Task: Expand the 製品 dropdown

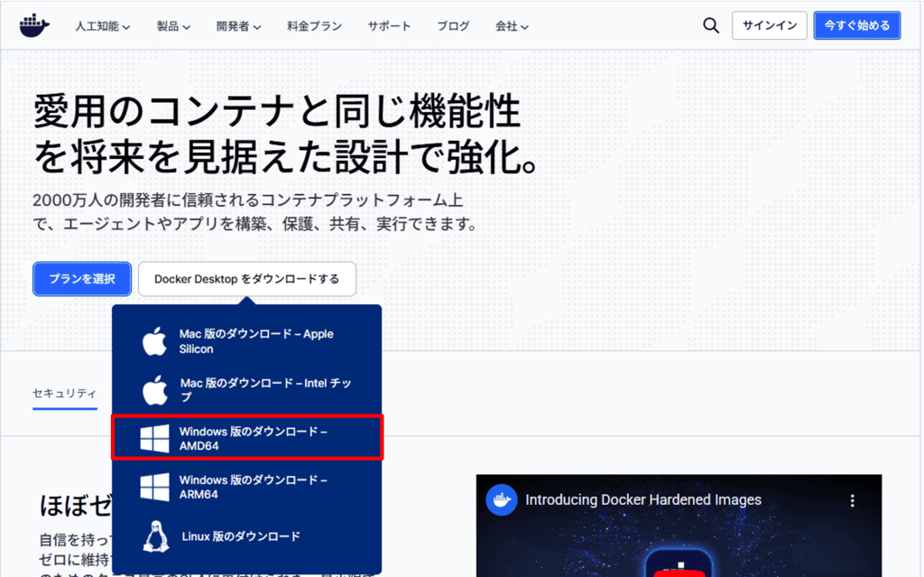Action: [173, 26]
